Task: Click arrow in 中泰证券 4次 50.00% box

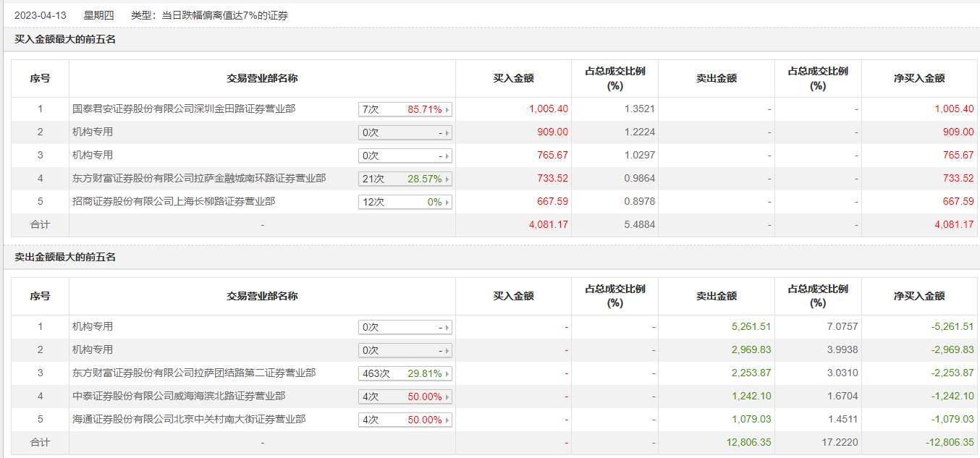Action: pos(447,397)
